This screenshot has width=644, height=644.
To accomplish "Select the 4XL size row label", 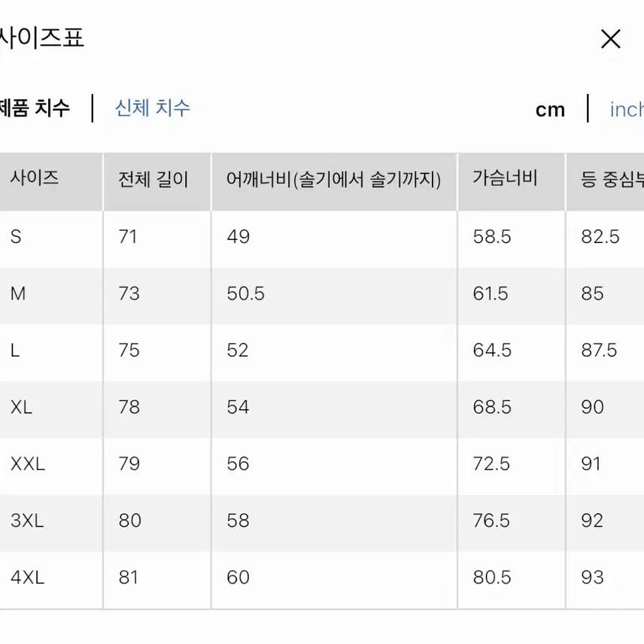I will 28,578.
